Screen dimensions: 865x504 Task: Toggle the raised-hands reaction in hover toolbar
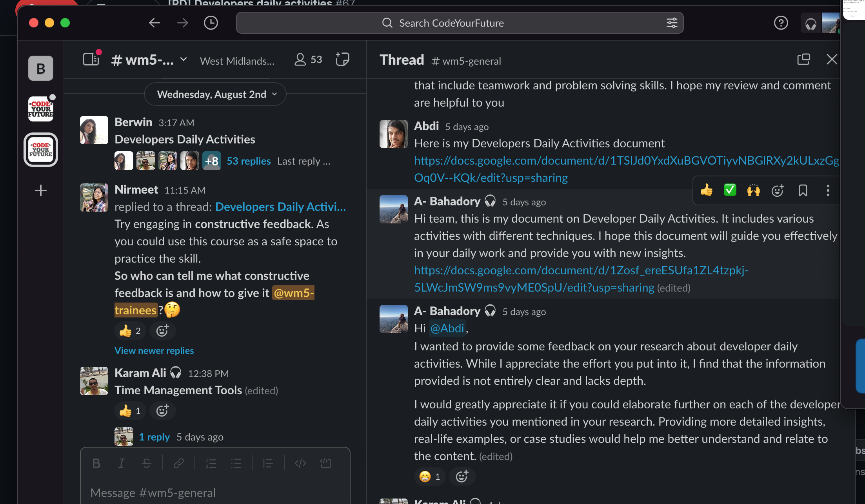pos(753,190)
